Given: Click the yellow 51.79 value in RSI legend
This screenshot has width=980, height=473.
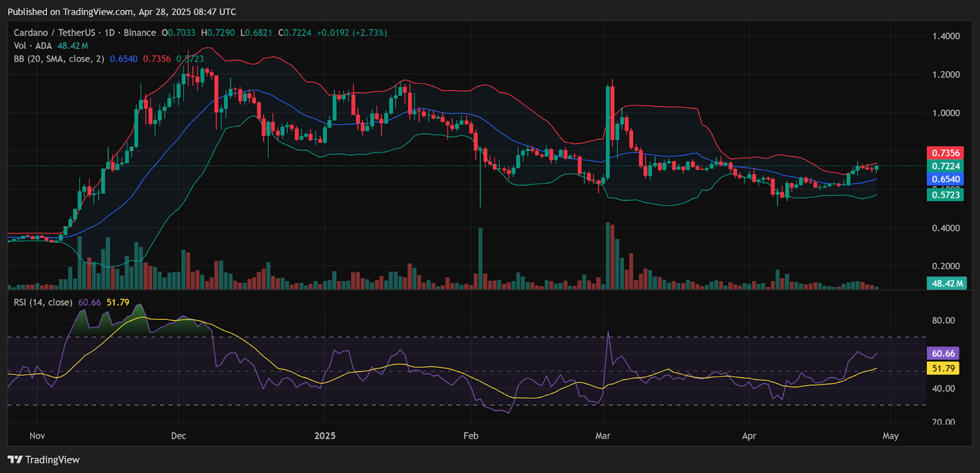Looking at the screenshot, I should (118, 302).
